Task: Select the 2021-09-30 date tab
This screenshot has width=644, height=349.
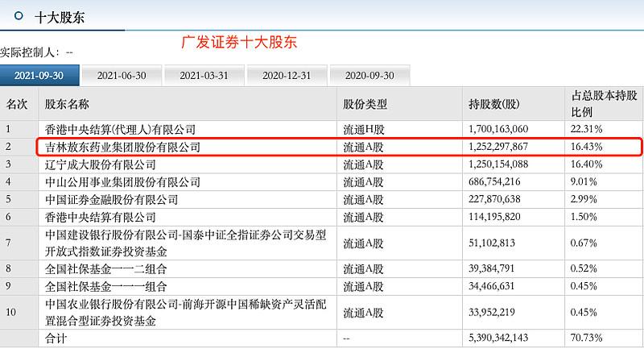Action: click(x=39, y=76)
